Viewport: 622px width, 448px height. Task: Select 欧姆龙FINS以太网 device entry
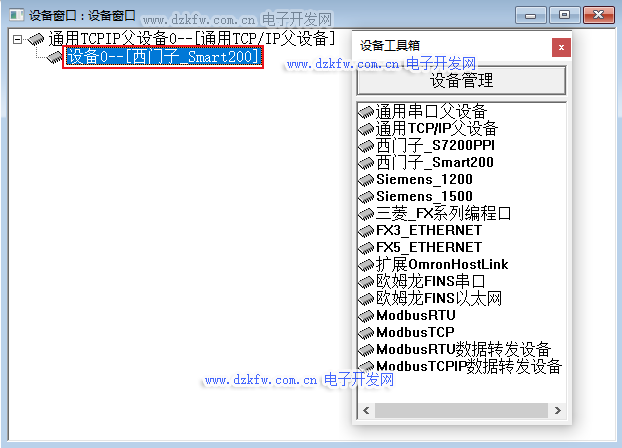pos(438,298)
